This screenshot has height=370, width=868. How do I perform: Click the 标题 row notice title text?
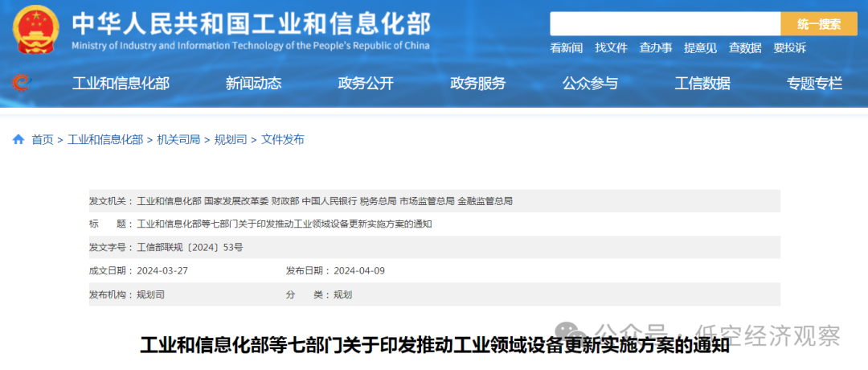[284, 224]
